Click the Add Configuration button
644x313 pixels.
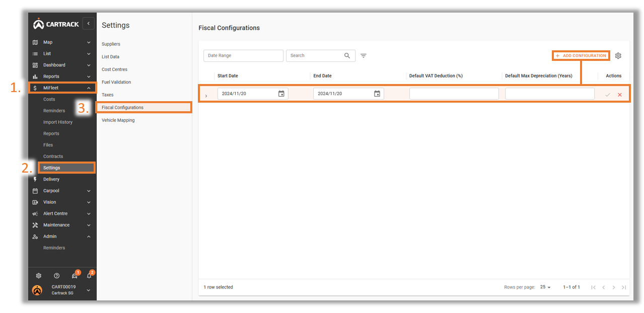point(581,56)
